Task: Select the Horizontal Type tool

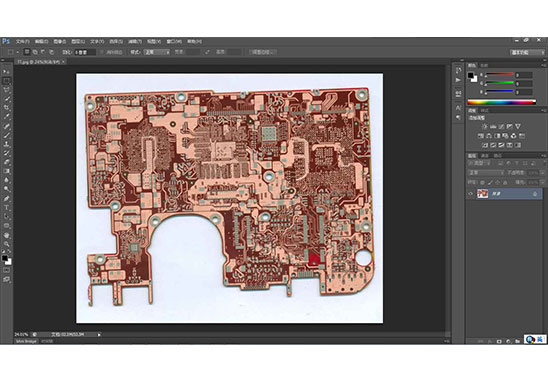Action: click(x=7, y=207)
